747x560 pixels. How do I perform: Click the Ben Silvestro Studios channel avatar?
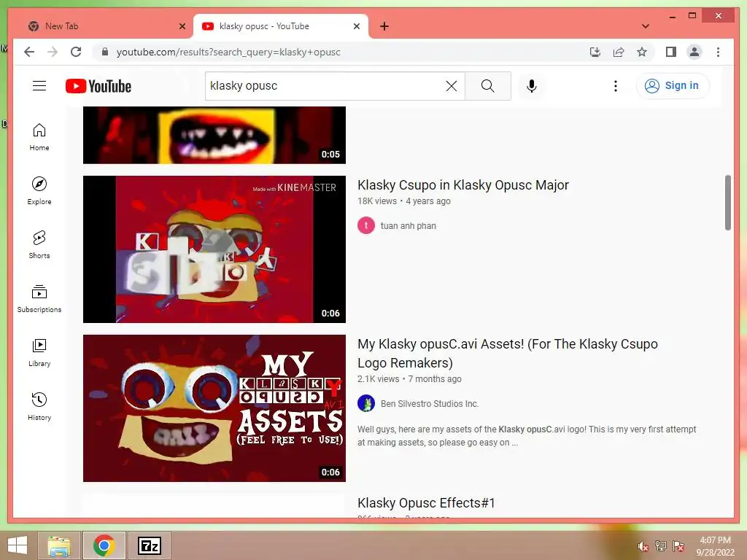tap(366, 403)
